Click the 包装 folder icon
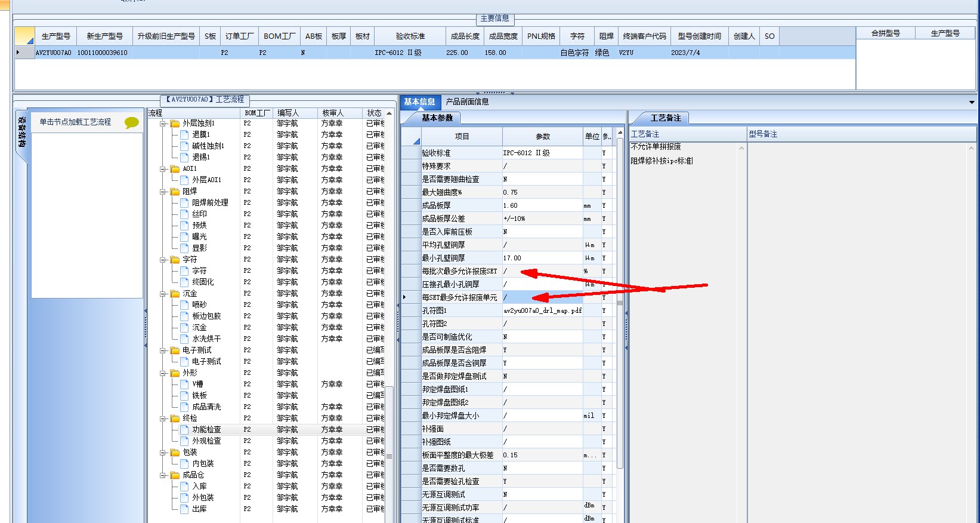Screen dimensions: 980x523 pos(175,453)
